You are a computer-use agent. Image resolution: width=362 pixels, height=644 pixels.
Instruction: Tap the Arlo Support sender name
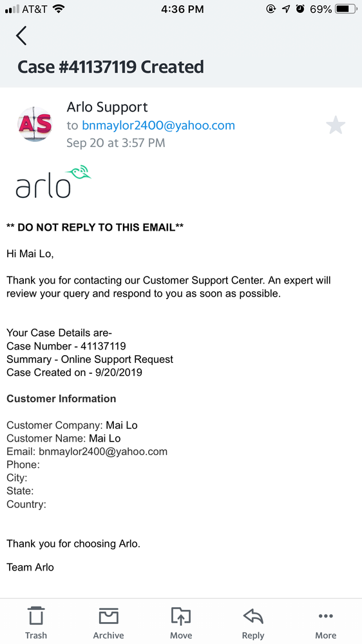point(107,107)
